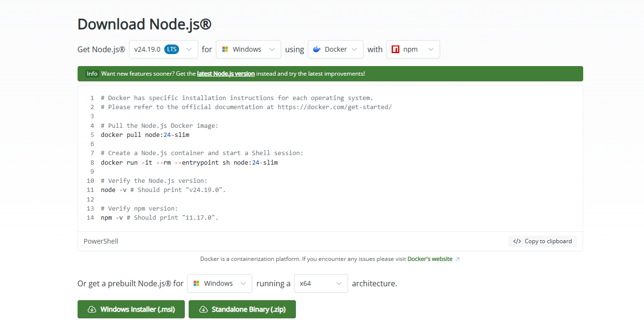Screen dimensions: 644x326
Task: Click Windows logo in top platform selector
Action: (225, 49)
